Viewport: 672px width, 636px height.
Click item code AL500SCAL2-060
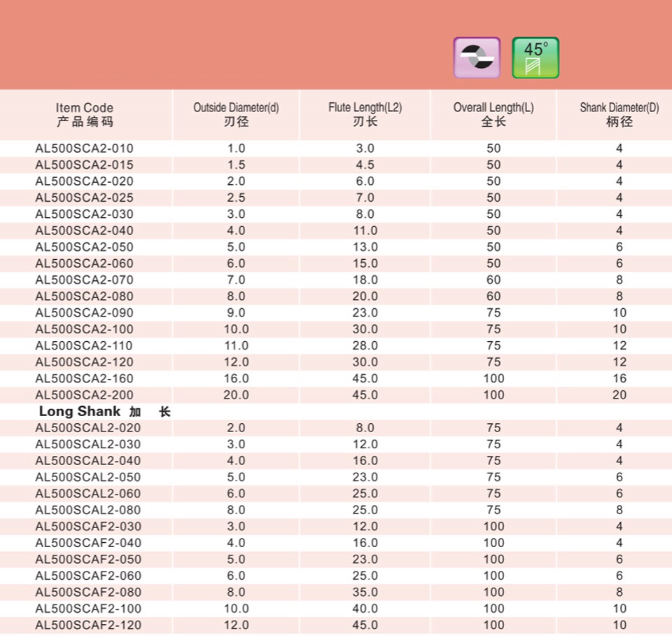click(x=88, y=494)
